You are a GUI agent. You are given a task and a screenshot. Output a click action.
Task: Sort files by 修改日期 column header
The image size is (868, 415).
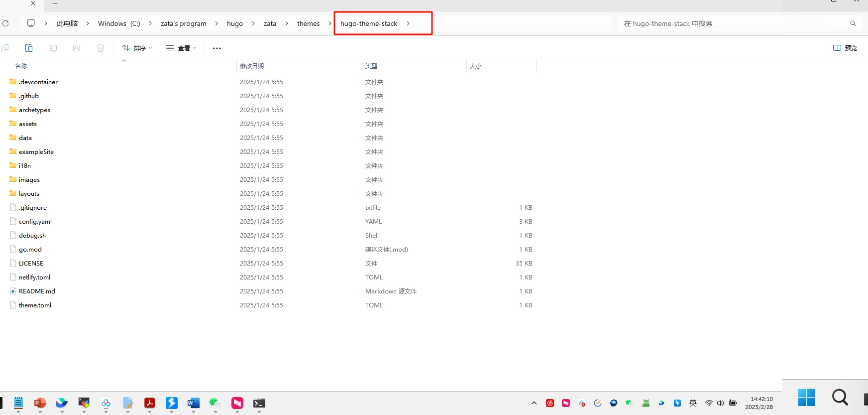[x=252, y=66]
